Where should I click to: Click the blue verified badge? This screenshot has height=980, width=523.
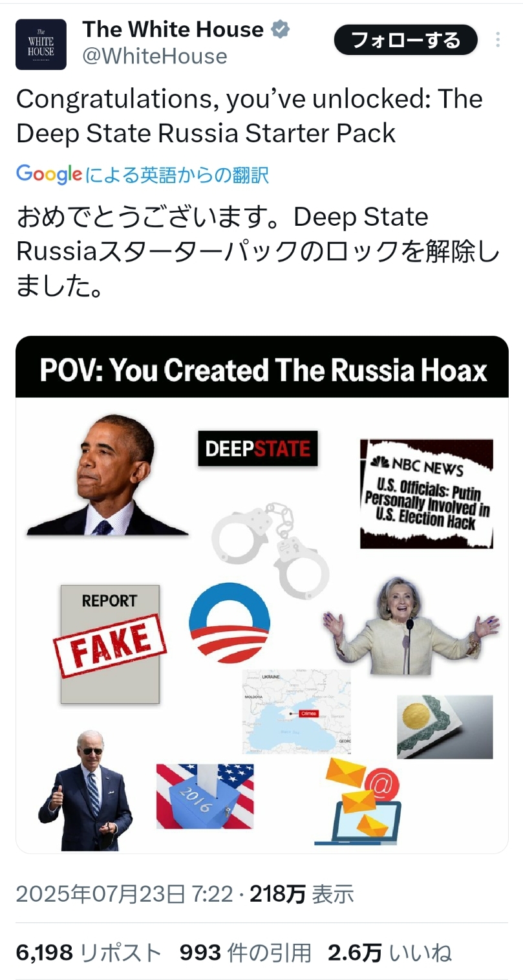pos(280,29)
